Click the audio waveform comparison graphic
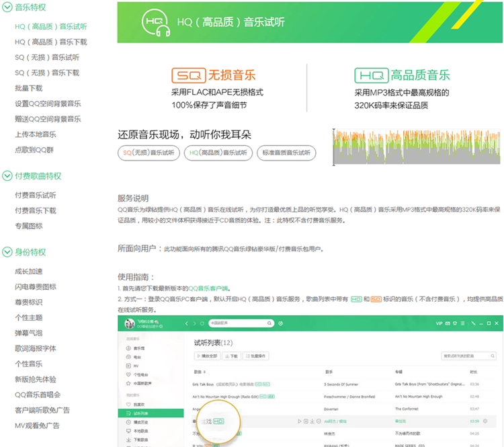 point(417,147)
